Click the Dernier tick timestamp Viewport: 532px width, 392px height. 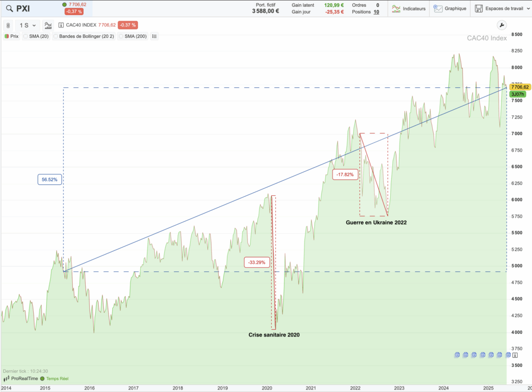(x=25, y=371)
